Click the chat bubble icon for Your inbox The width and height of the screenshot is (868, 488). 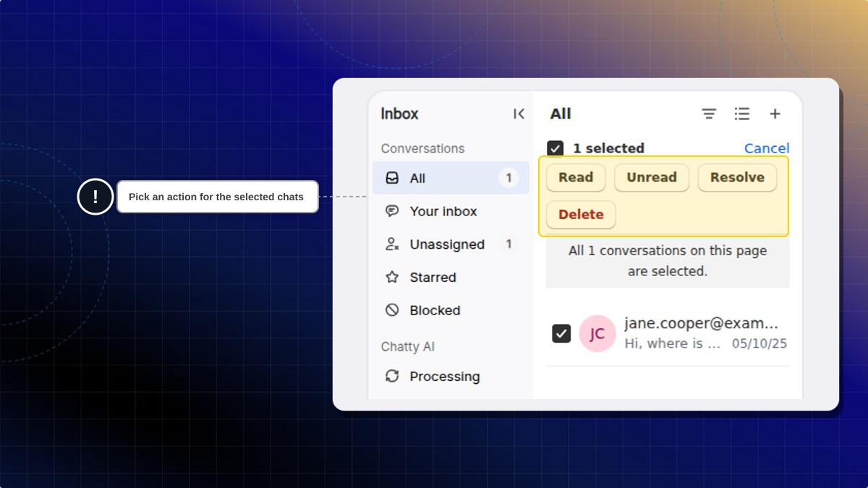click(x=392, y=211)
